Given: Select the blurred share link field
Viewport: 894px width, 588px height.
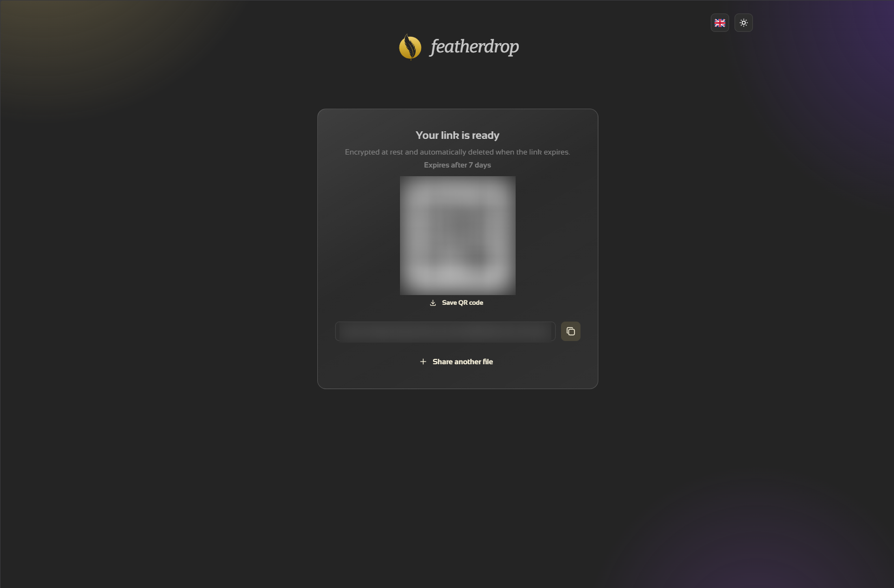Looking at the screenshot, I should 445,331.
